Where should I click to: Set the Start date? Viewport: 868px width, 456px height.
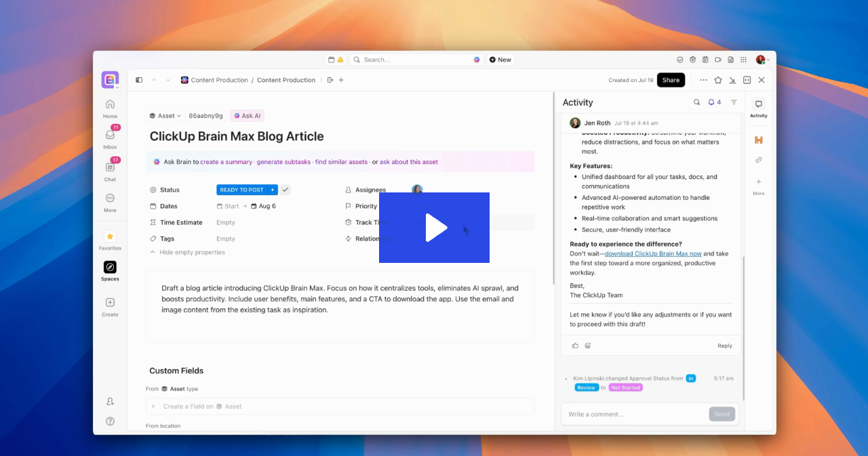coord(228,206)
